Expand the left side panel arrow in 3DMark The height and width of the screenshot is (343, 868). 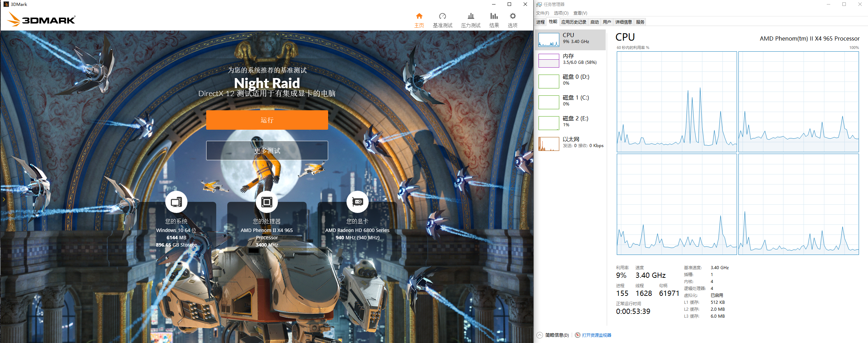click(x=4, y=199)
